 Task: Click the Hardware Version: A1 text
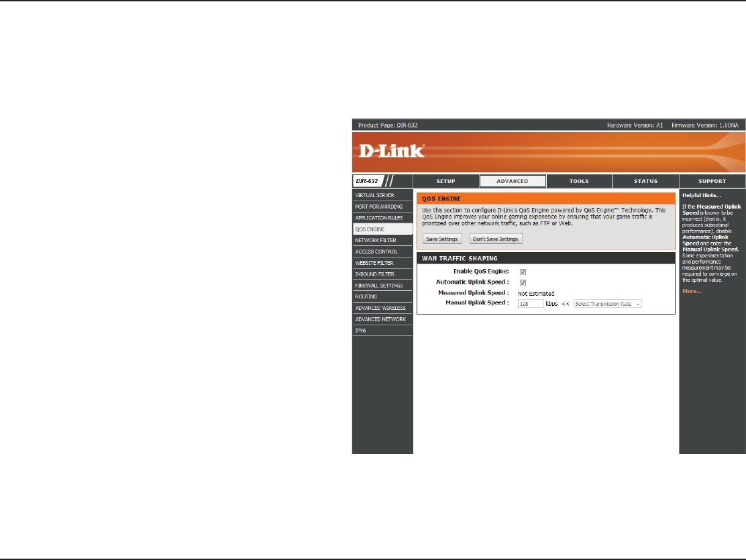pos(635,125)
